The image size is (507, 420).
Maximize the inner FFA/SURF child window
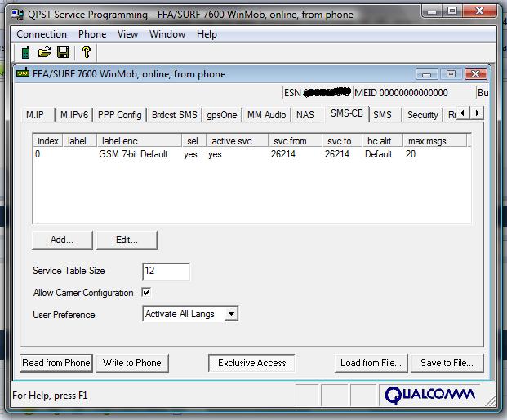pos(451,74)
